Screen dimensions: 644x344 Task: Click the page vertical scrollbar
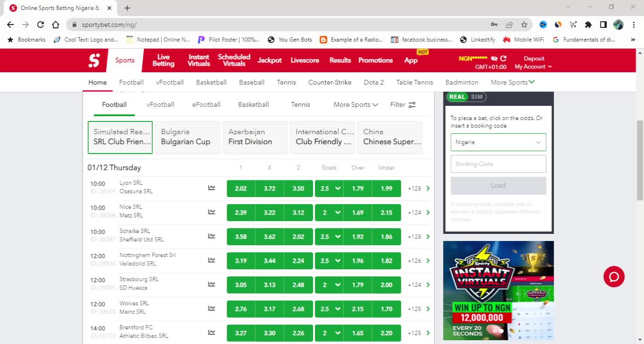[640, 161]
